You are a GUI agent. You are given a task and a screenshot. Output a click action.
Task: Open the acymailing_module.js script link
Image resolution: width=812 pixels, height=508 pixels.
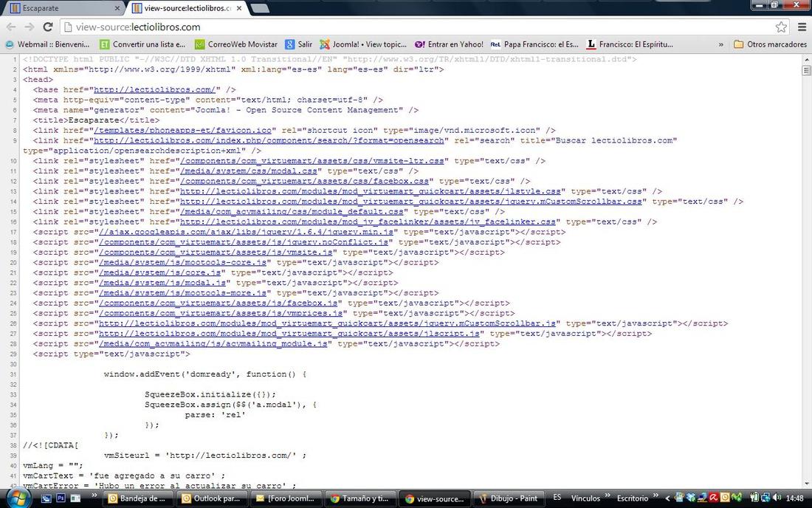(x=213, y=343)
